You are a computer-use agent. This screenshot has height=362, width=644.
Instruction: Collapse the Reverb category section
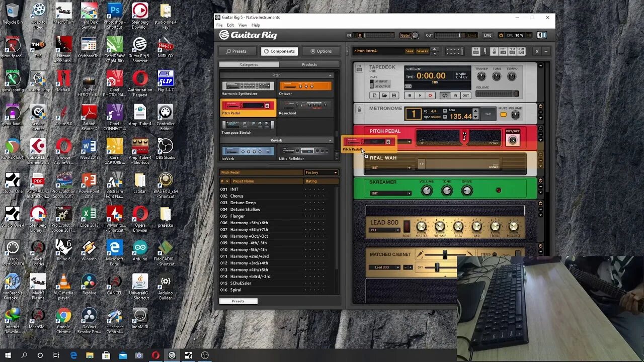pos(331,140)
